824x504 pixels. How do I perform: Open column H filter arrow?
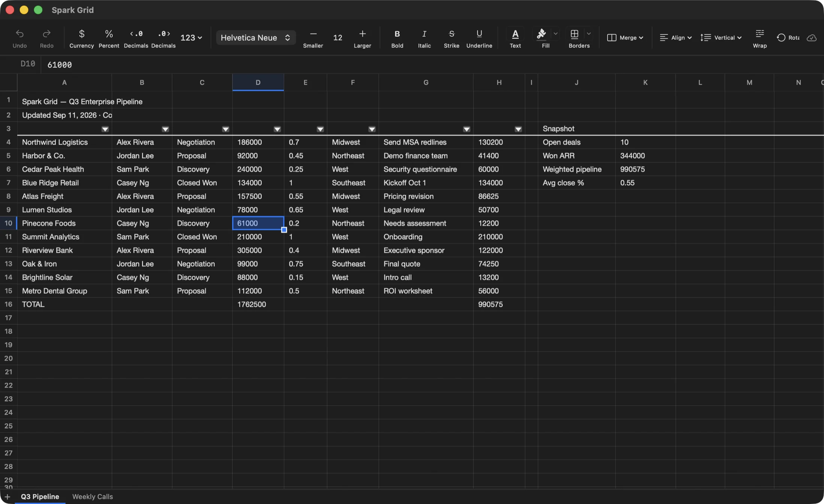tap(518, 129)
